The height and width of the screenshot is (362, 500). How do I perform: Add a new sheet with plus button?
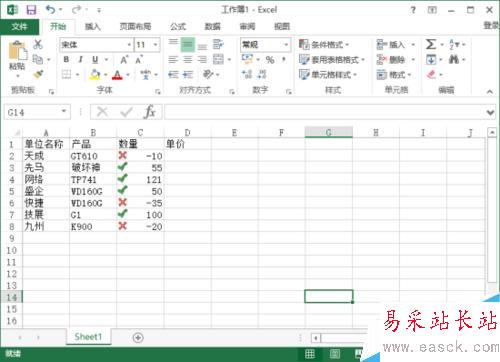[138, 338]
